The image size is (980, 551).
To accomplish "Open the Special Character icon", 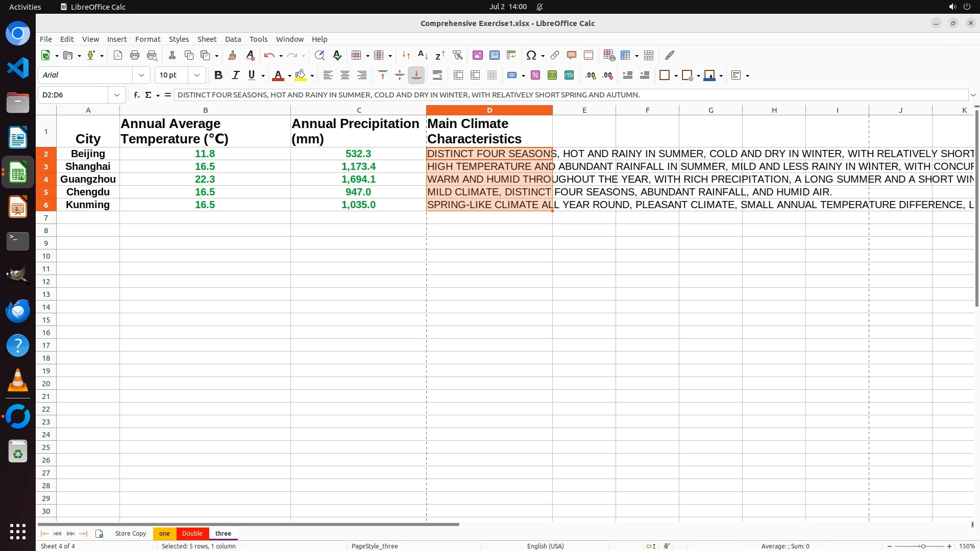I will (x=531, y=55).
